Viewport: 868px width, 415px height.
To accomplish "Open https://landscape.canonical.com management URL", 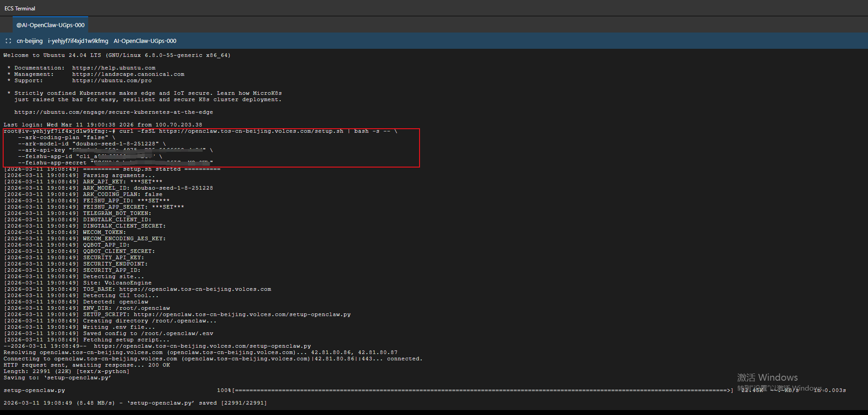I will [128, 75].
